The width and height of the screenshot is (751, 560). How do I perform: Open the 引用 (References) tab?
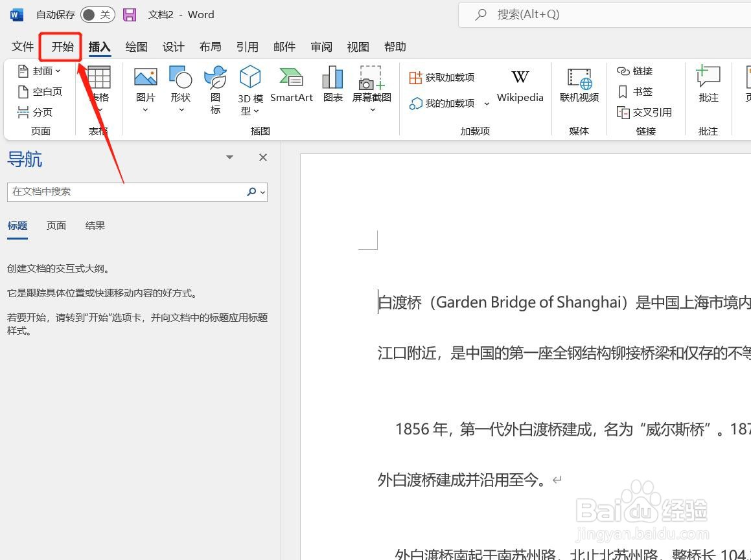(247, 47)
